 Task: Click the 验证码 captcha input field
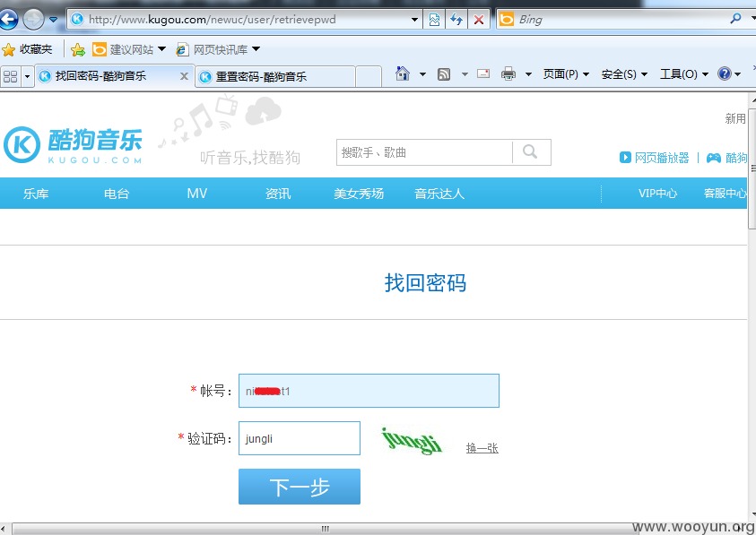(300, 438)
